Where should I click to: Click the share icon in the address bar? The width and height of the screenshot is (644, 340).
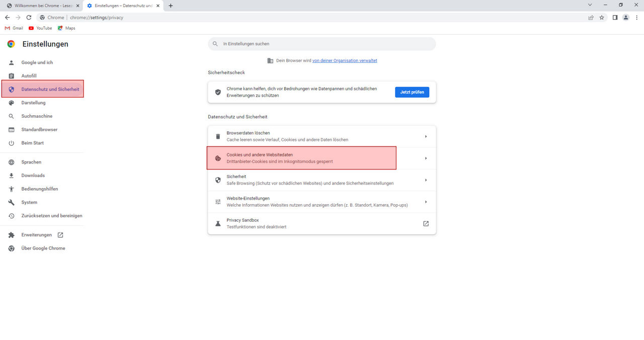click(x=590, y=17)
